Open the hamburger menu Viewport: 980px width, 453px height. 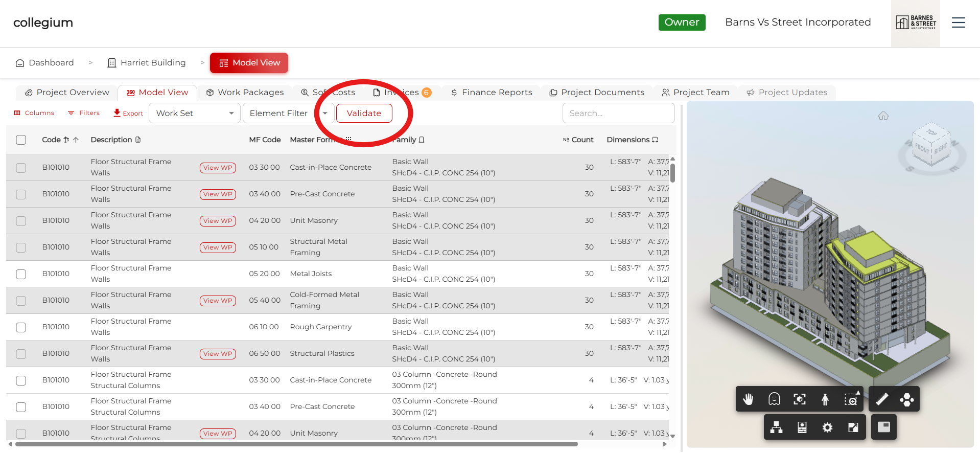click(959, 22)
